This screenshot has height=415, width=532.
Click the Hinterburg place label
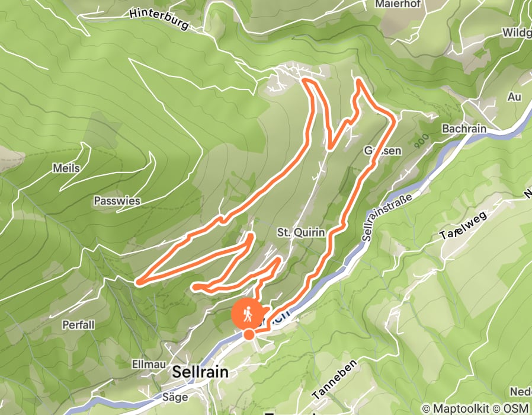[159, 19]
